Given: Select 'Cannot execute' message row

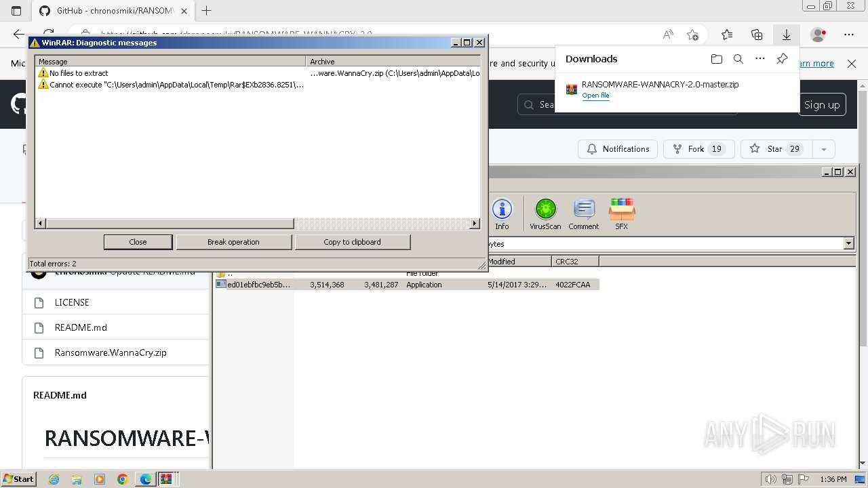Looking at the screenshot, I should click(258, 85).
